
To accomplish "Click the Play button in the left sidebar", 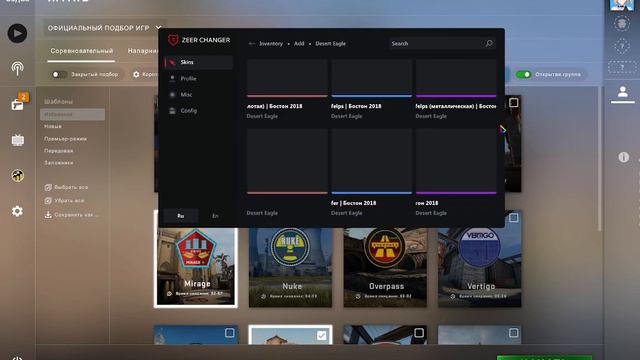I will coord(17,33).
